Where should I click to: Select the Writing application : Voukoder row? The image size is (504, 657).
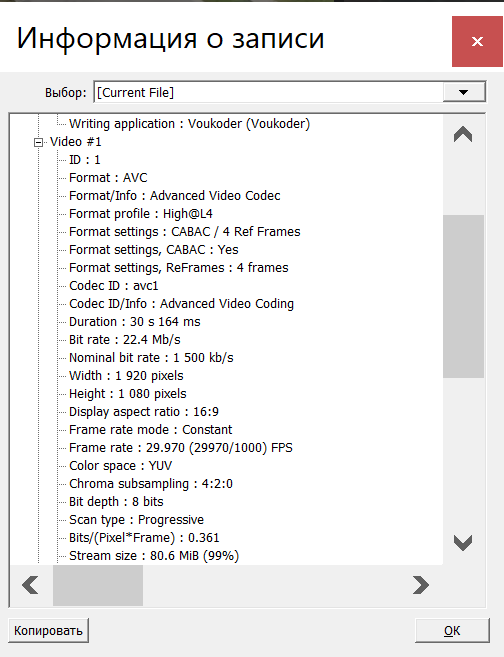click(x=189, y=124)
